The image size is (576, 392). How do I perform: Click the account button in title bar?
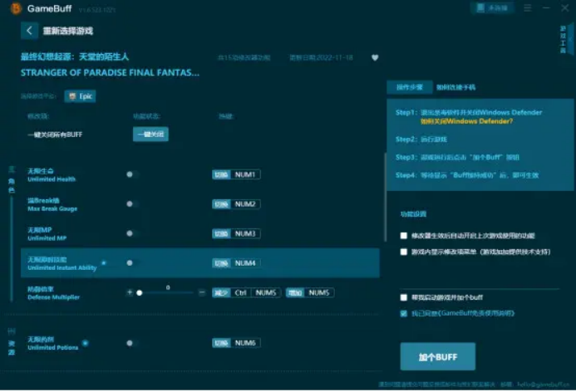pyautogui.click(x=491, y=8)
